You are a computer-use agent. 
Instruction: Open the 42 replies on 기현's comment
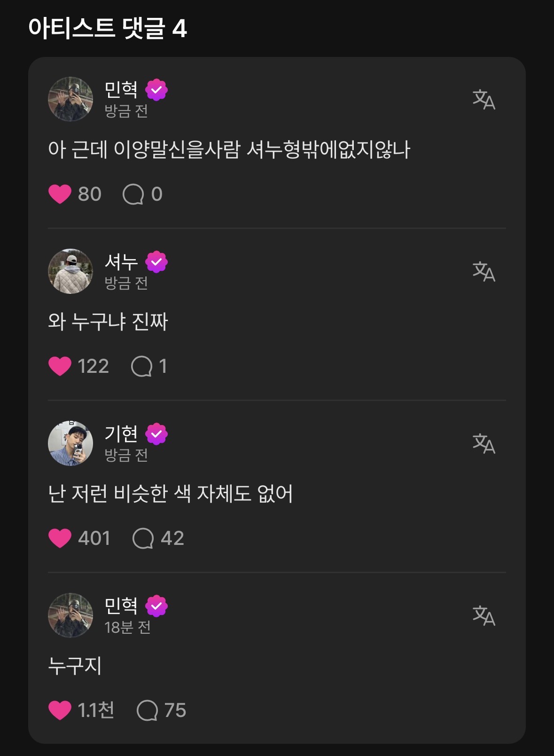tap(143, 538)
